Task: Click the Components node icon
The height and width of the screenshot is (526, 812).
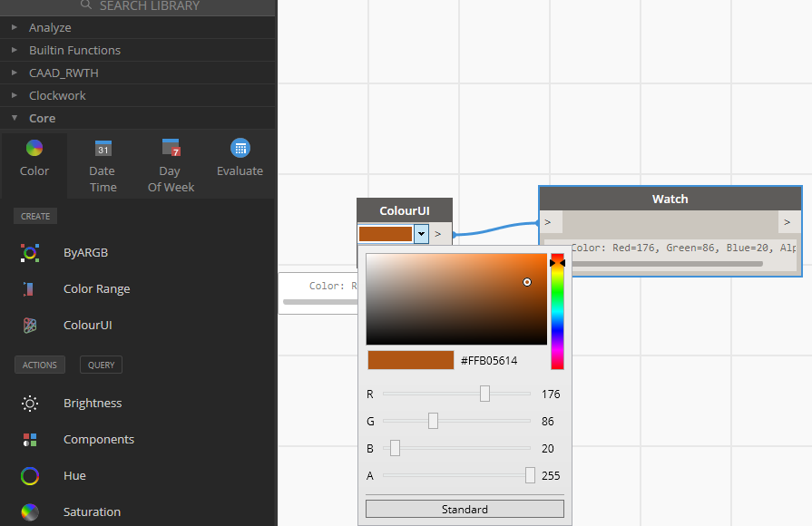Action: click(x=29, y=439)
